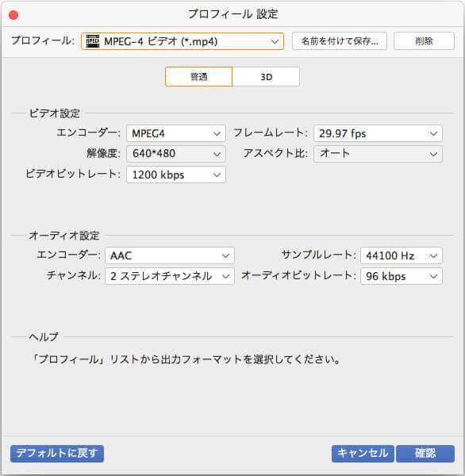Open video エンコーダー MPEG4 dropdown
The image size is (465, 476).
176,133
